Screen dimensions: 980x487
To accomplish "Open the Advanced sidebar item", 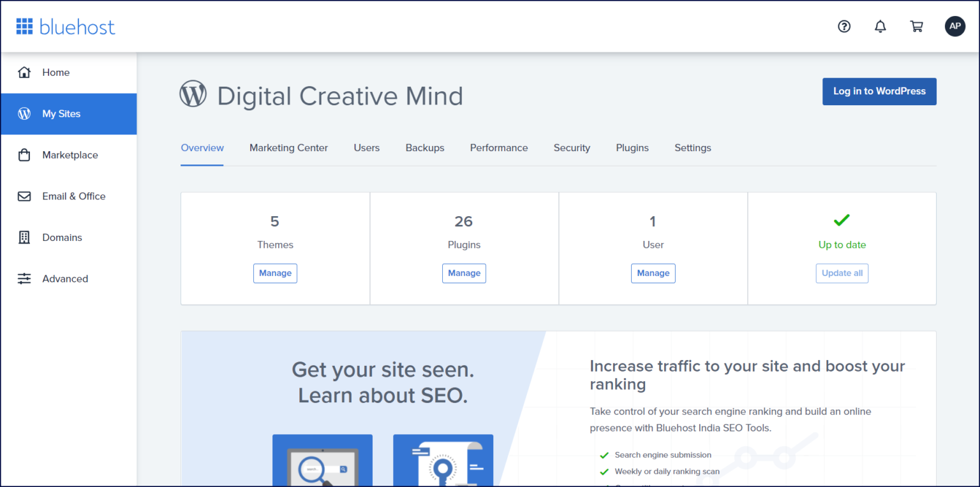I will tap(68, 279).
